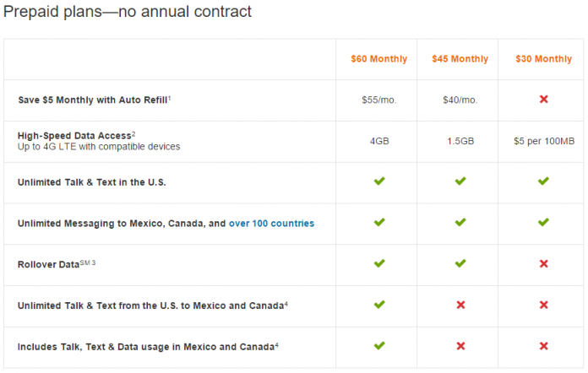Click the 4GB data allowance cell
The width and height of the screenshot is (588, 373).
(379, 141)
